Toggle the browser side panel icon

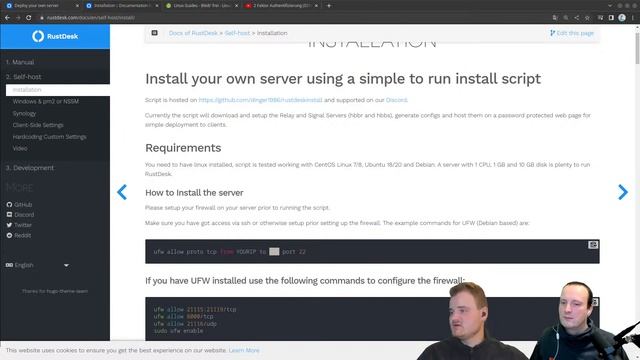611,18
